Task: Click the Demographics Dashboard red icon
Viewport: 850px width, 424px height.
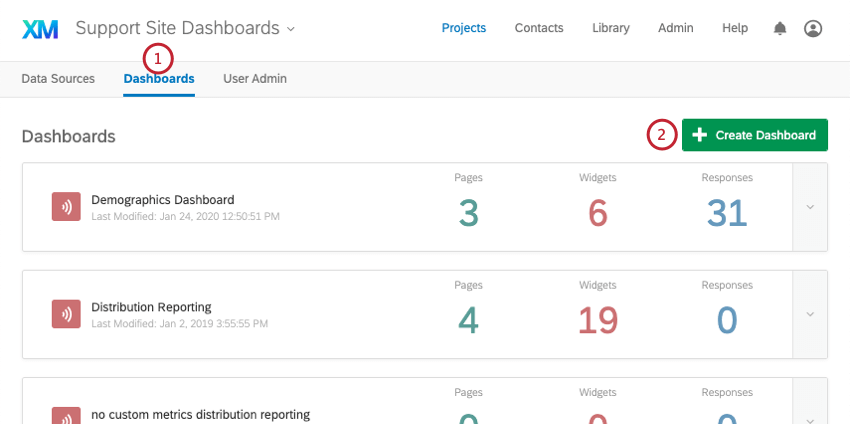Action: [x=66, y=207]
